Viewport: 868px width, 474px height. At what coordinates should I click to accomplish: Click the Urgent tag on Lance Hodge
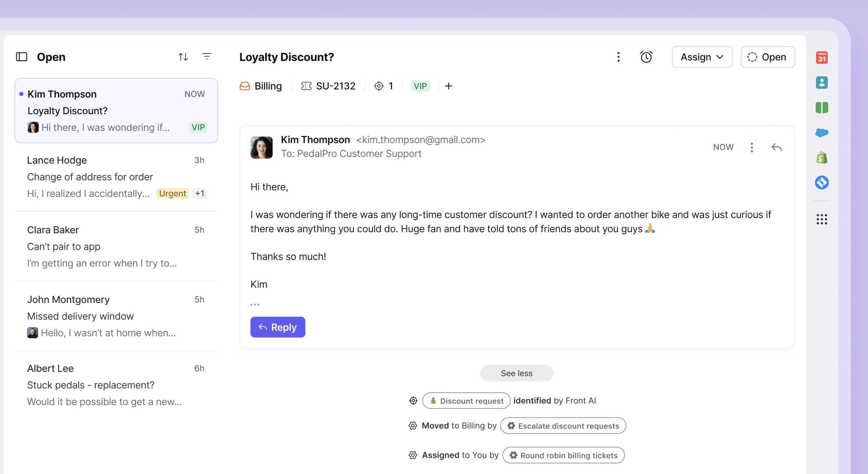point(172,194)
